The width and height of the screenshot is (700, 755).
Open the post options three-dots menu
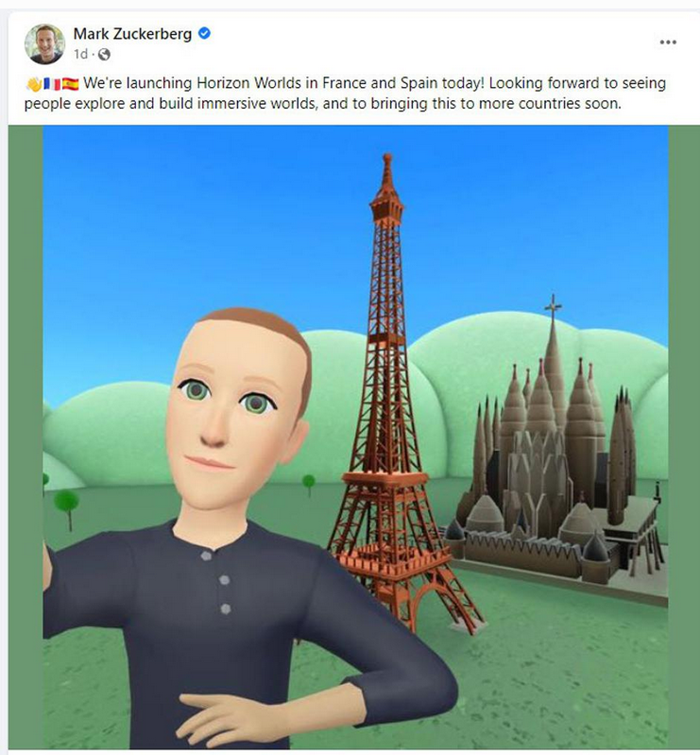668,43
